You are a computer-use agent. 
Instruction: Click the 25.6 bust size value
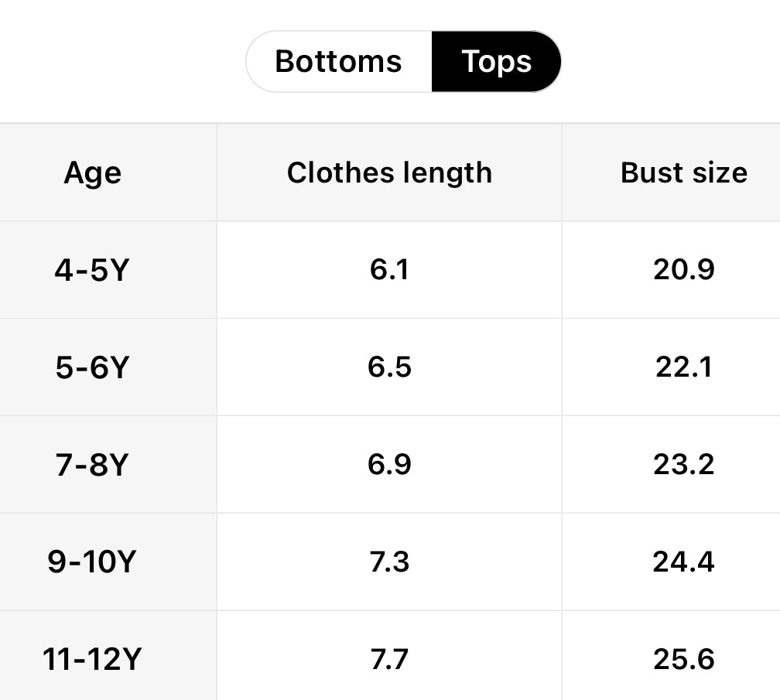pos(683,660)
